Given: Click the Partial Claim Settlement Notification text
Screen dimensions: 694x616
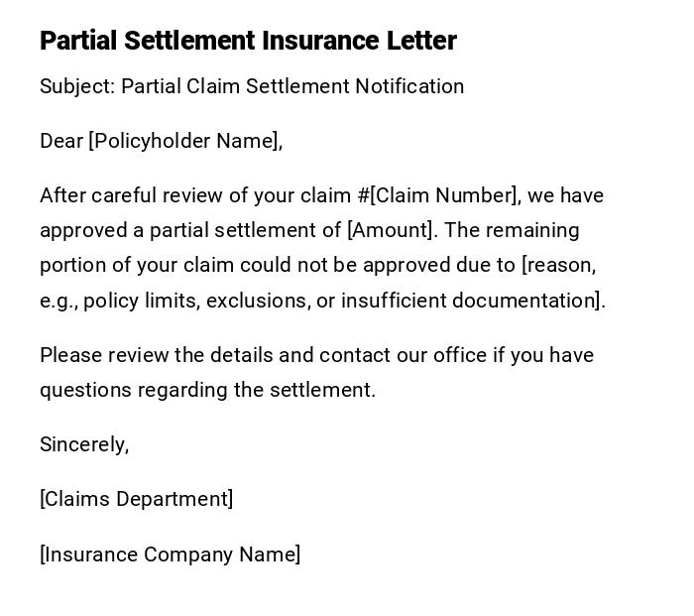Looking at the screenshot, I should pyautogui.click(x=292, y=86).
